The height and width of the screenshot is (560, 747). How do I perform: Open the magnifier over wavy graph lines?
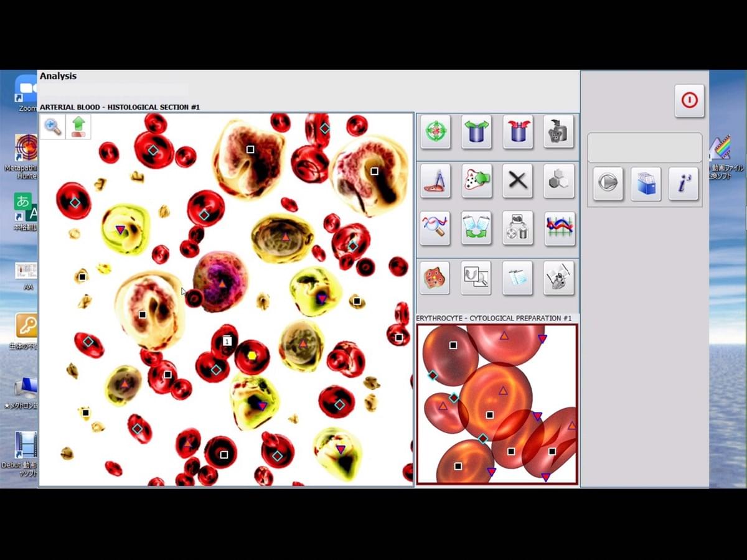click(x=436, y=228)
